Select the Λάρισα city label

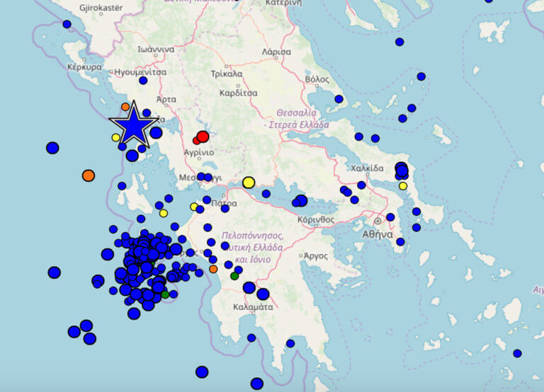pos(276,52)
